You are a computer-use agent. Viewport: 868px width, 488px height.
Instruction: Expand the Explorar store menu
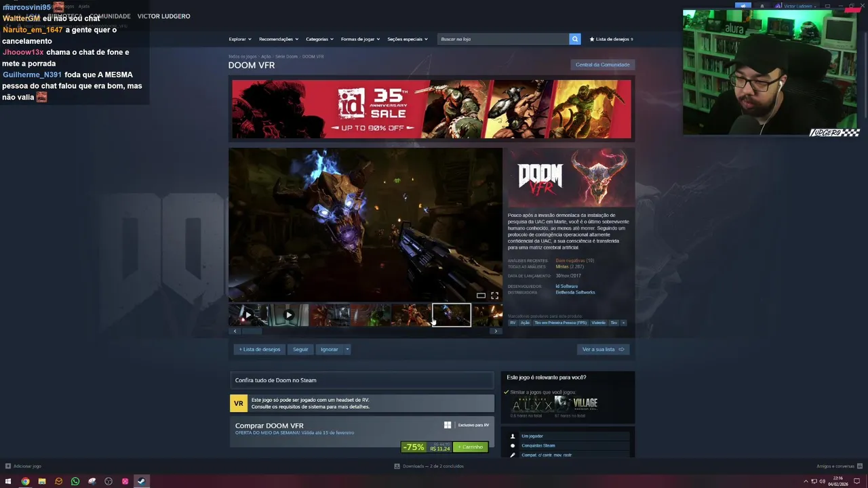click(x=240, y=39)
